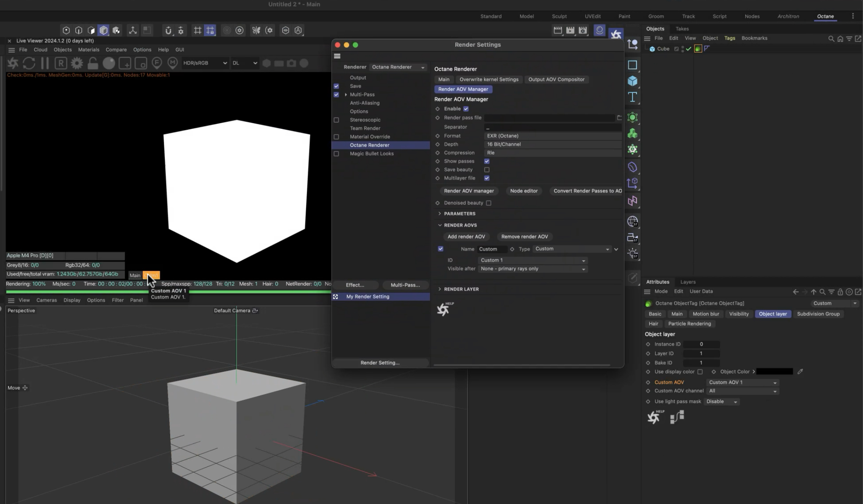This screenshot has height=504, width=863.
Task: Restart render with circular arrows icon
Action: pos(29,63)
